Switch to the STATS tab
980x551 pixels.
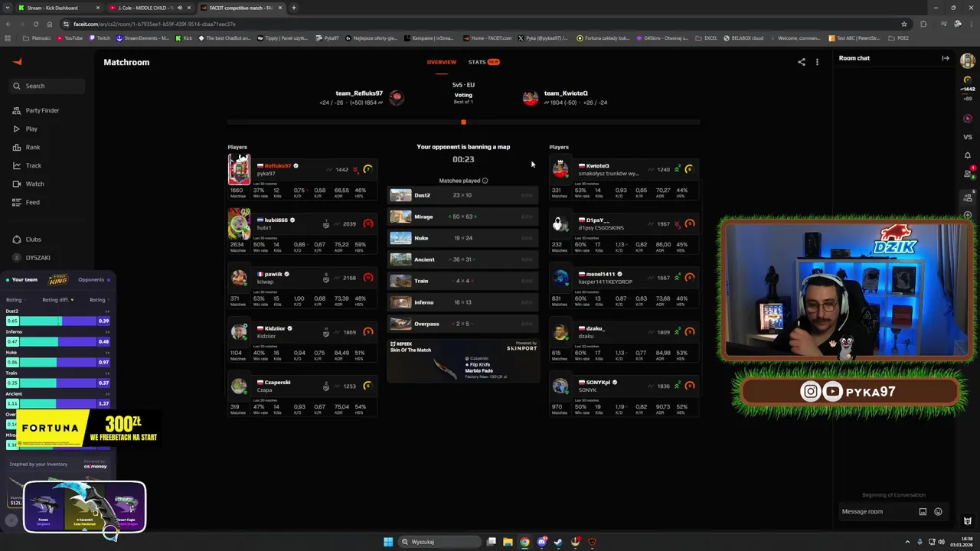(484, 62)
